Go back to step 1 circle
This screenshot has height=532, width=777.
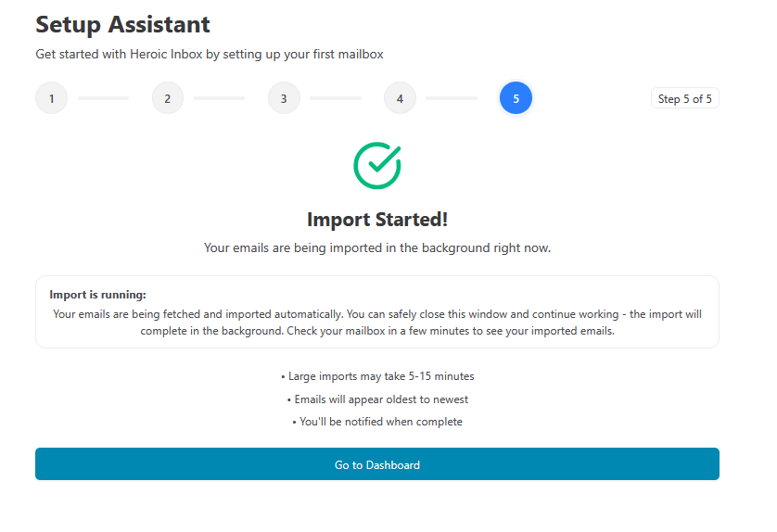click(52, 98)
